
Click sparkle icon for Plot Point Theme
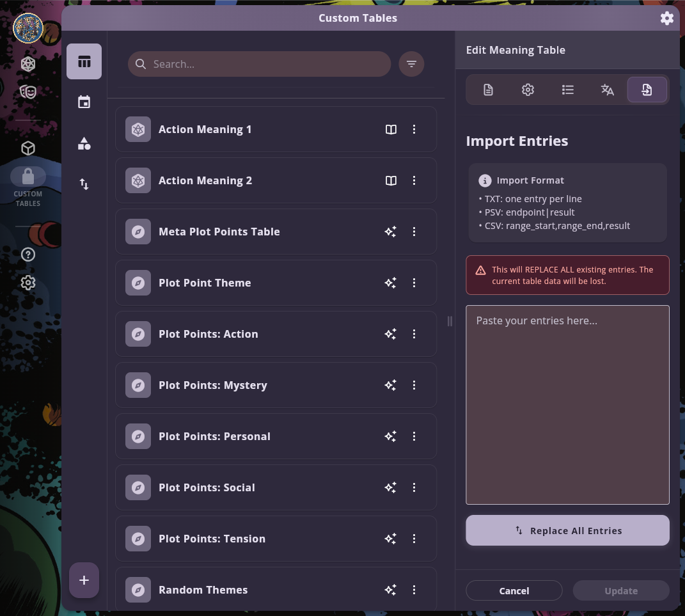tap(391, 283)
